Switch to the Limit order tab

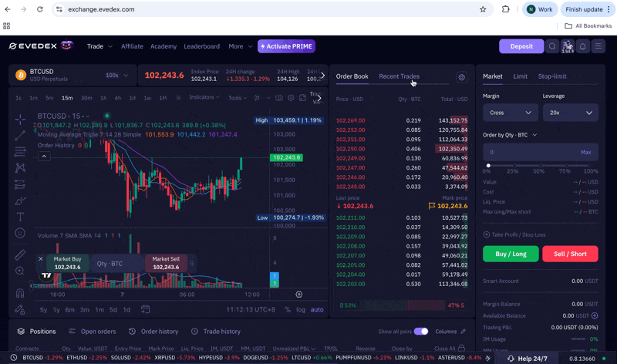pos(520,76)
